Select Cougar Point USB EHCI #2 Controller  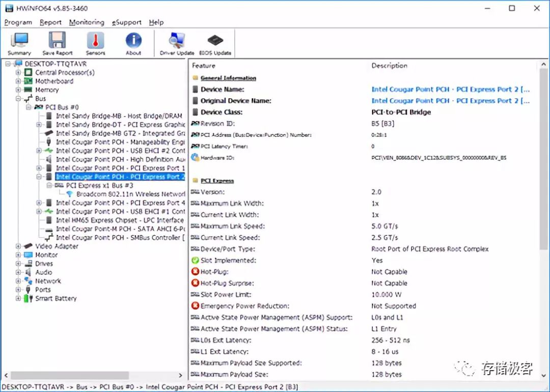coord(120,150)
